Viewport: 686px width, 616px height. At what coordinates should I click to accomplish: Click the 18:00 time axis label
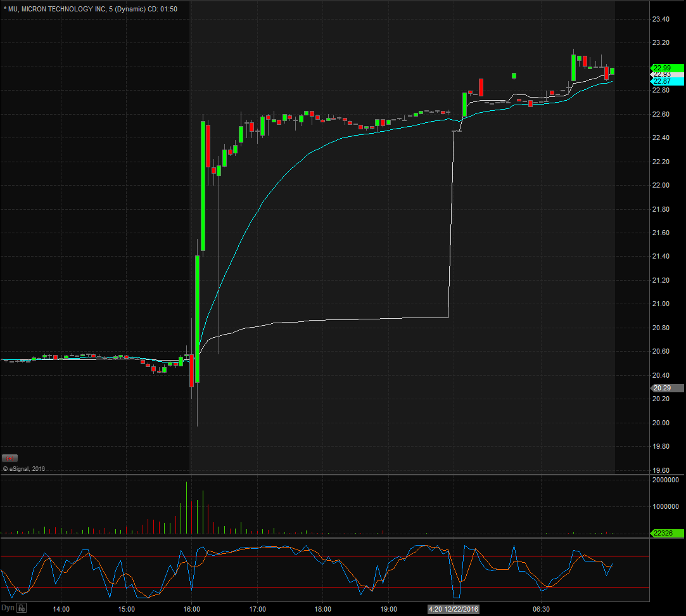point(323,609)
